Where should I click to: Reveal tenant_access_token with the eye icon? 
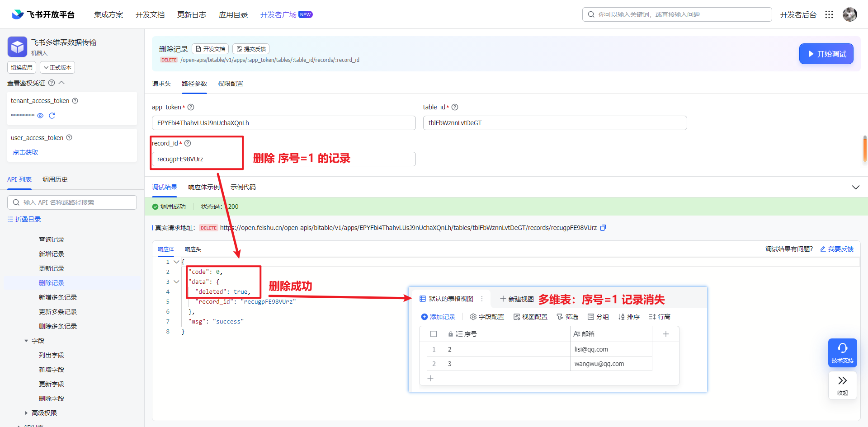click(x=40, y=116)
